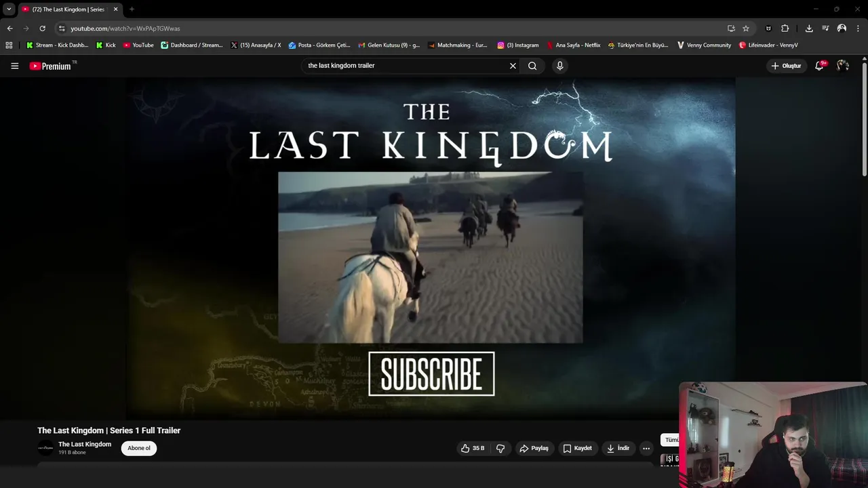
Task: Open YouTube notifications bell
Action: pyautogui.click(x=819, y=66)
